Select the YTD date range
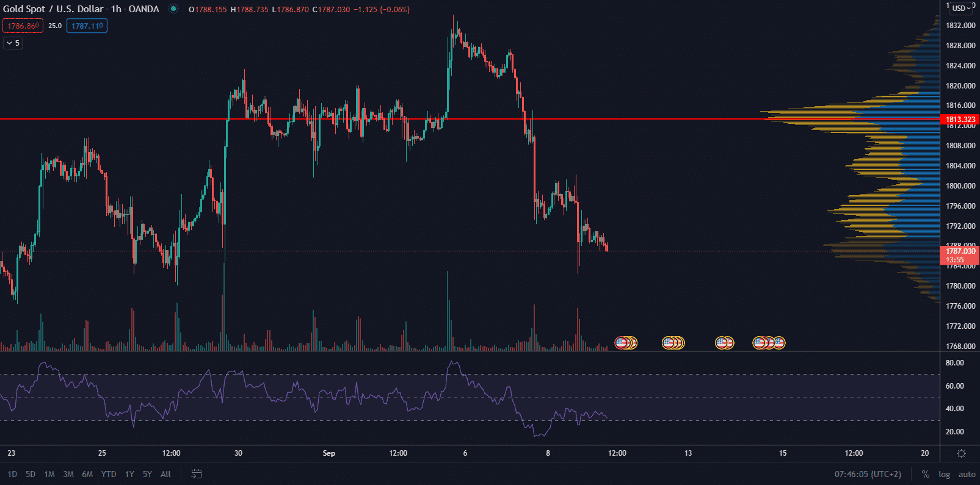This screenshot has width=980, height=485. (109, 474)
